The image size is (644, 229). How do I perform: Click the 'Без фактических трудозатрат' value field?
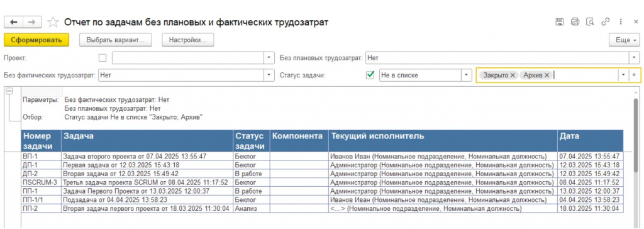181,75
